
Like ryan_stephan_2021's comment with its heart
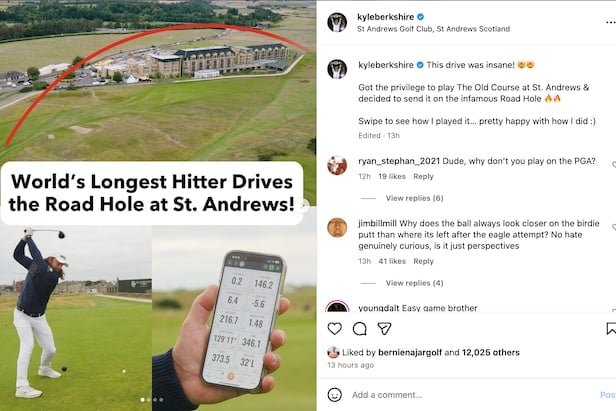(613, 165)
